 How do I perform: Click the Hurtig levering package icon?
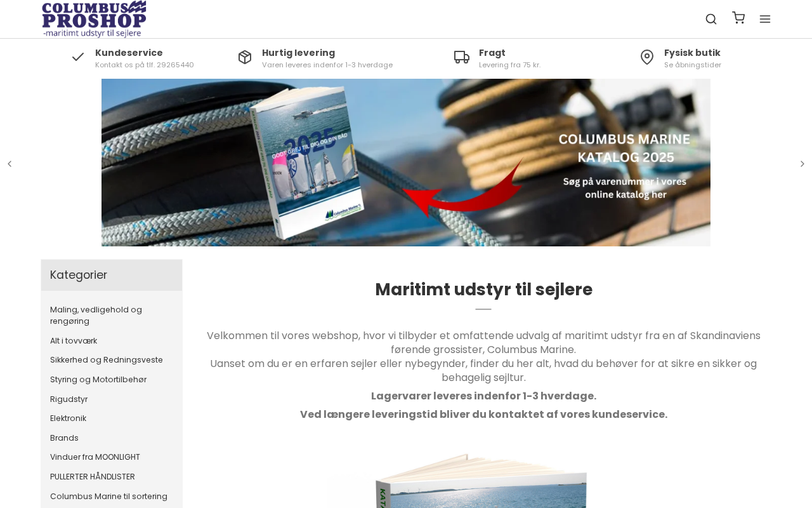(x=245, y=57)
